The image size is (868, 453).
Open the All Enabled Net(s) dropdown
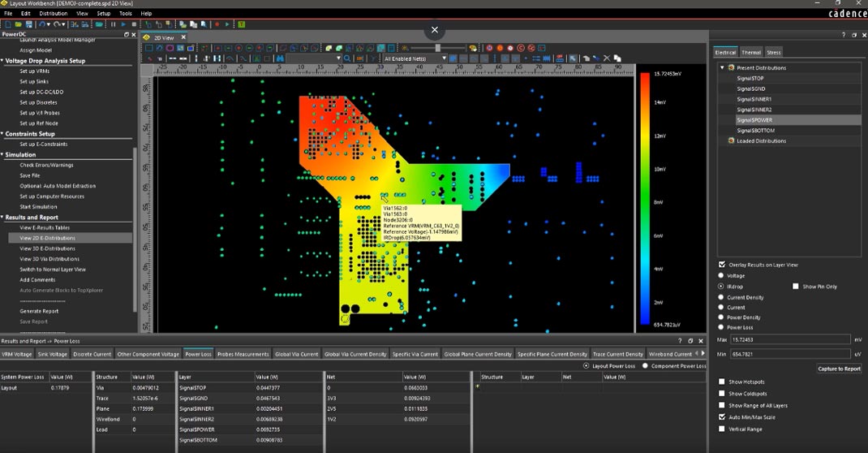tap(444, 58)
